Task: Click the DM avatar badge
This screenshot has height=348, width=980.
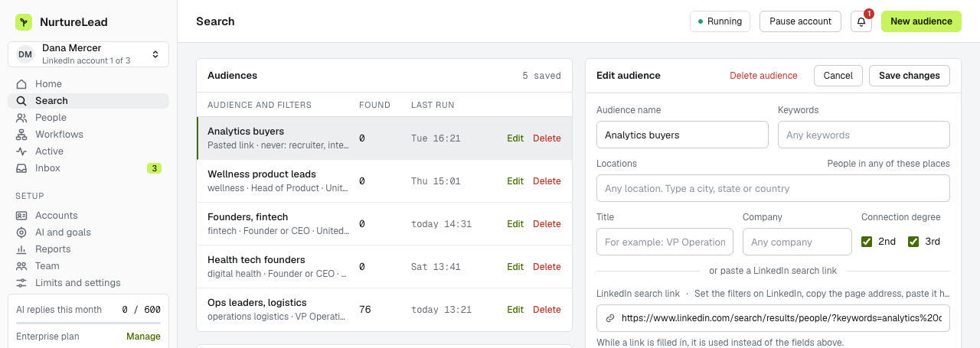Action: click(x=25, y=54)
